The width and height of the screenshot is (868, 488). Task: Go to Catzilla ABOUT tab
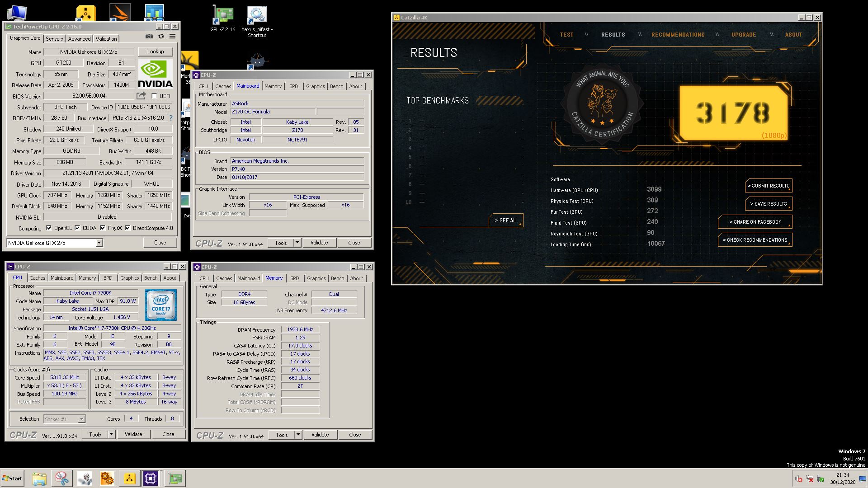[793, 35]
